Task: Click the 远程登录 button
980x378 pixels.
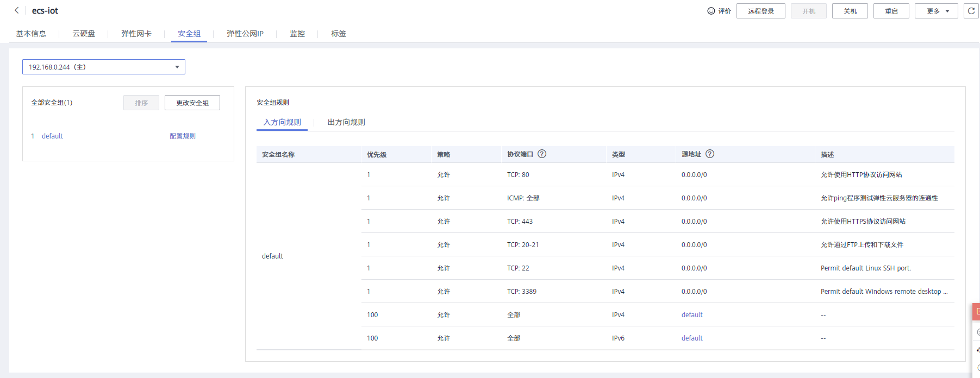Action: (x=760, y=11)
